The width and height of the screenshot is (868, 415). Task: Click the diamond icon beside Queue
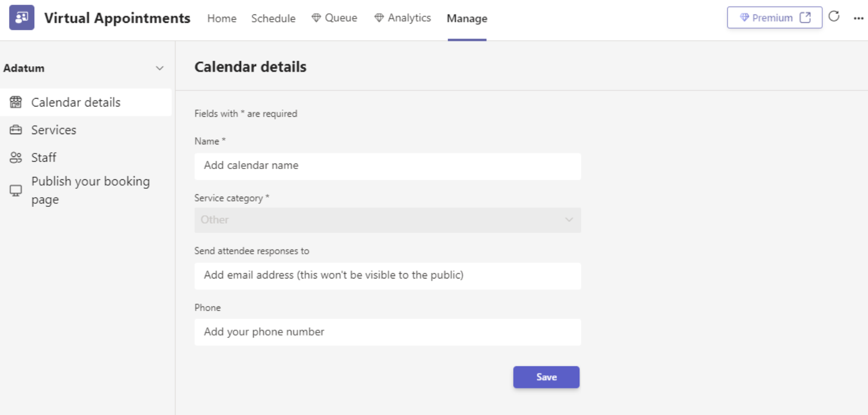(316, 18)
